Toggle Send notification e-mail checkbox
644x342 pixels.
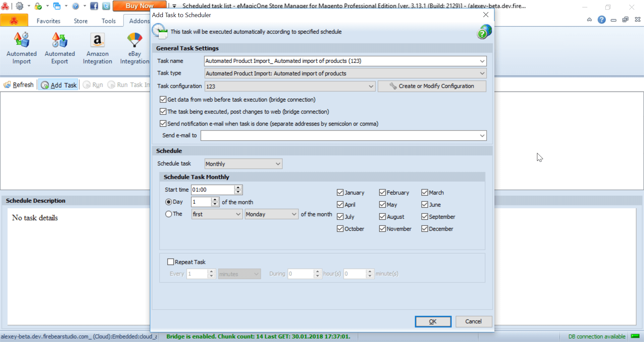tap(163, 124)
